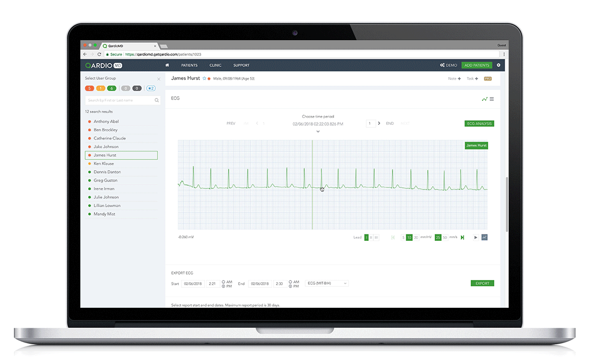Open the home icon in navbar
The height and width of the screenshot is (364, 589).
click(x=167, y=65)
